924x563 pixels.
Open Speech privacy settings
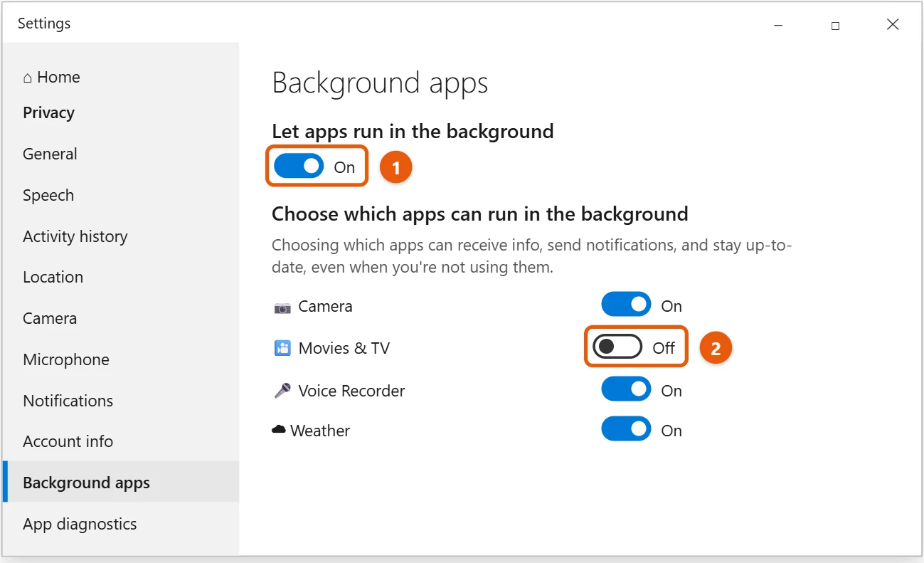pos(121,195)
